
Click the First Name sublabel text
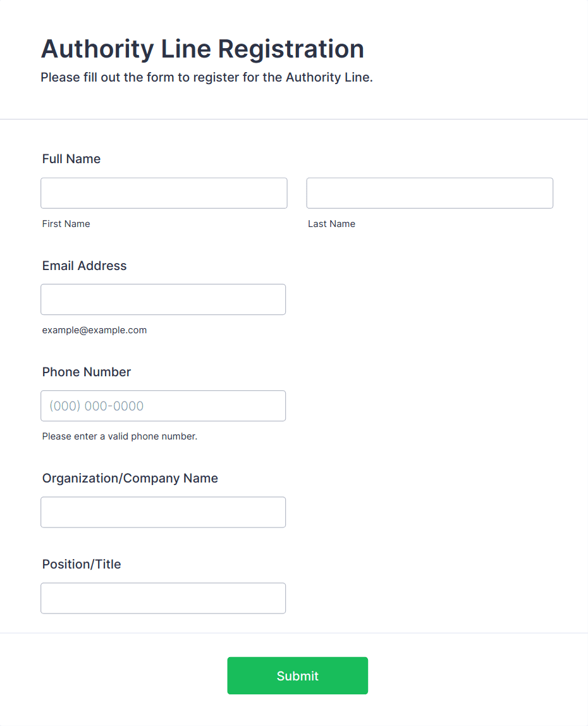tap(66, 224)
